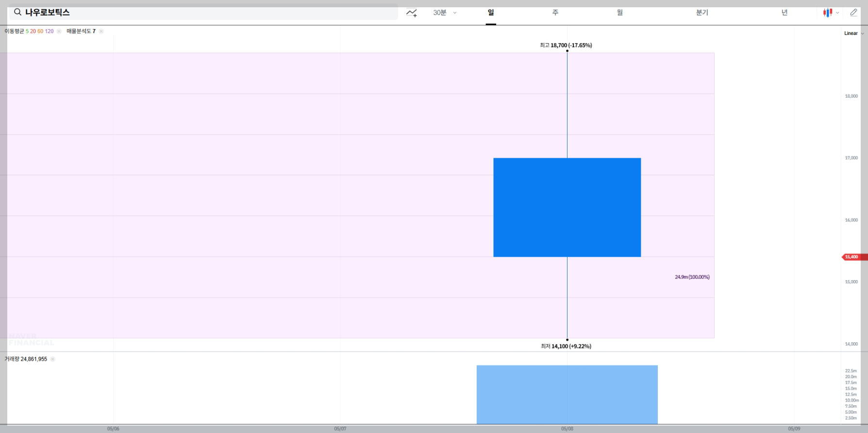The image size is (868, 433).
Task: Click the 거래량 24,861,955 label
Action: click(26, 359)
